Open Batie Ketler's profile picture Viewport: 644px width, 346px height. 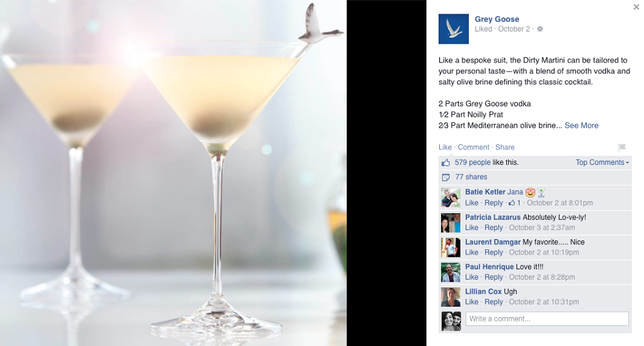451,198
